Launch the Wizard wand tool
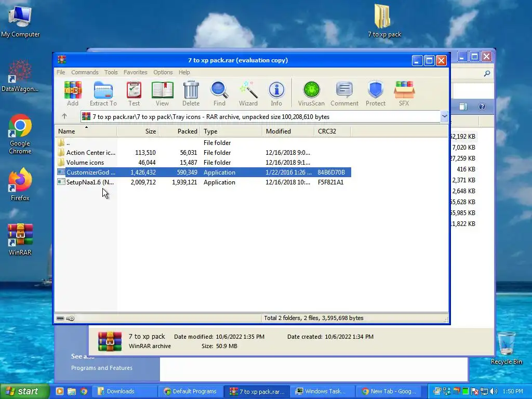 tap(248, 94)
